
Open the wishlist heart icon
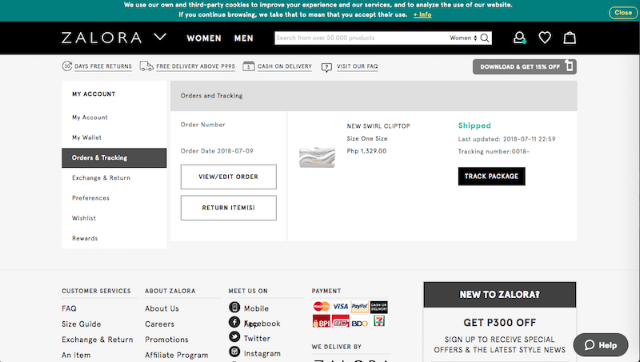tap(544, 38)
